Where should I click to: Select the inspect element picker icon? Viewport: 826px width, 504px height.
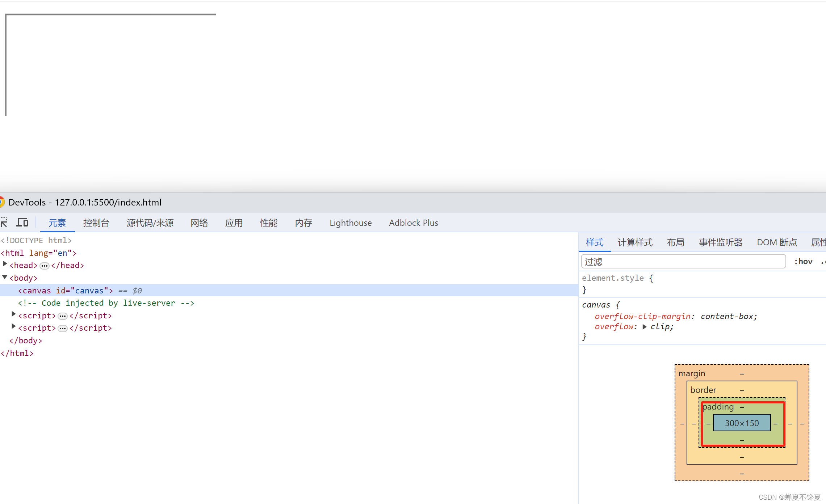(4, 222)
